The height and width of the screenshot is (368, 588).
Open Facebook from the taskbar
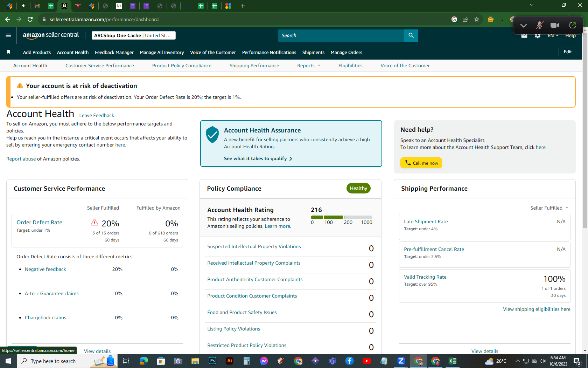point(350,361)
